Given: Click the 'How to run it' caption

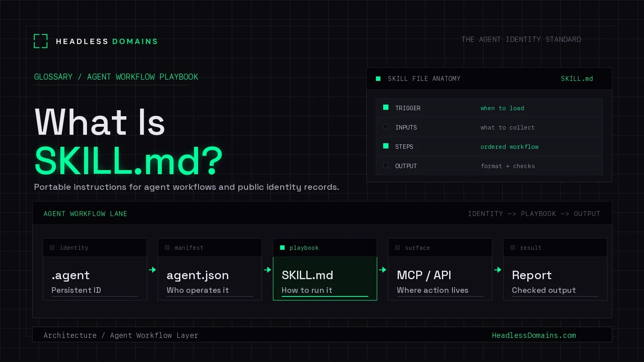Looking at the screenshot, I should 307,290.
